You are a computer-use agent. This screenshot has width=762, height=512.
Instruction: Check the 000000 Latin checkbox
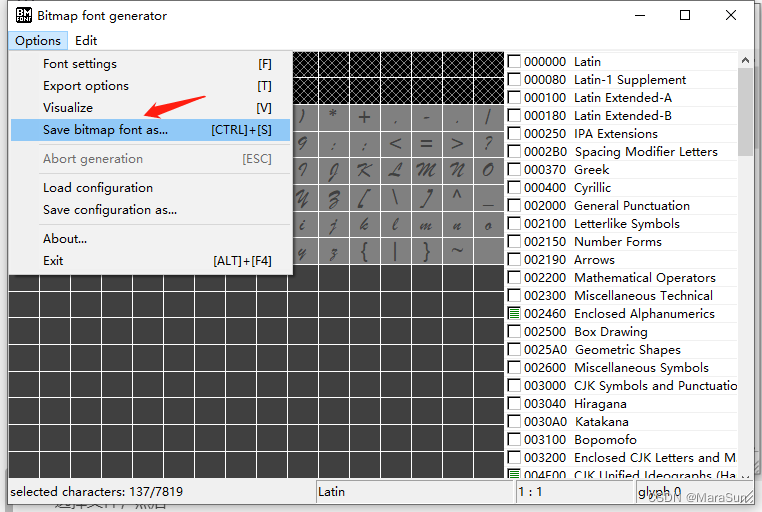tap(514, 61)
